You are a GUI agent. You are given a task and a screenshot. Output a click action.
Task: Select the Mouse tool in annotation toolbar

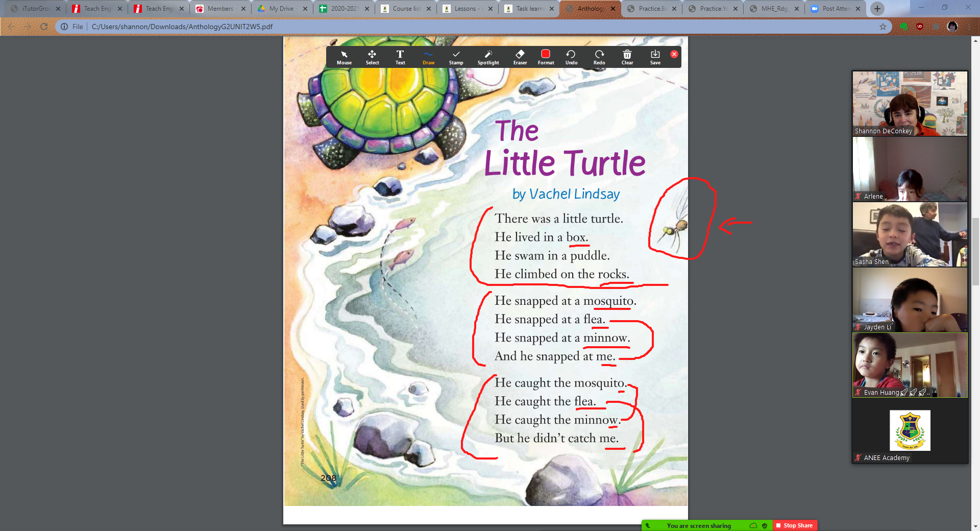pos(344,57)
